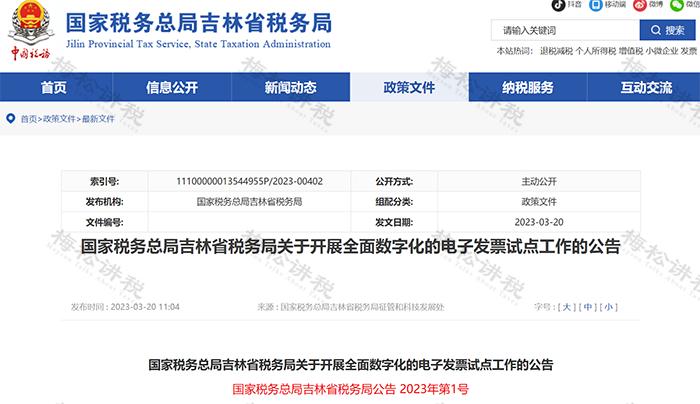This screenshot has height=404, width=700.
Task: Open the Douyin (抖音) icon link
Action: tap(558, 5)
